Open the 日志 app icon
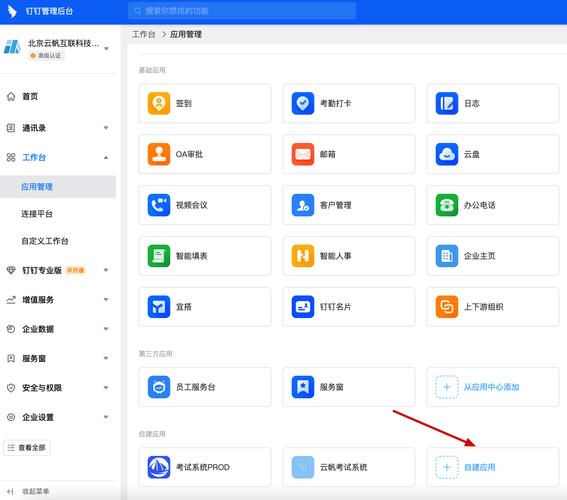The height and width of the screenshot is (500, 567). pos(447,103)
